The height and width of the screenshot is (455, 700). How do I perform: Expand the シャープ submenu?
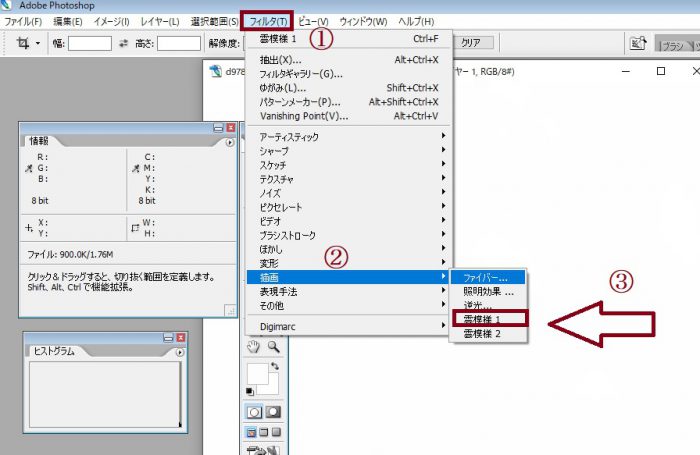click(x=349, y=151)
